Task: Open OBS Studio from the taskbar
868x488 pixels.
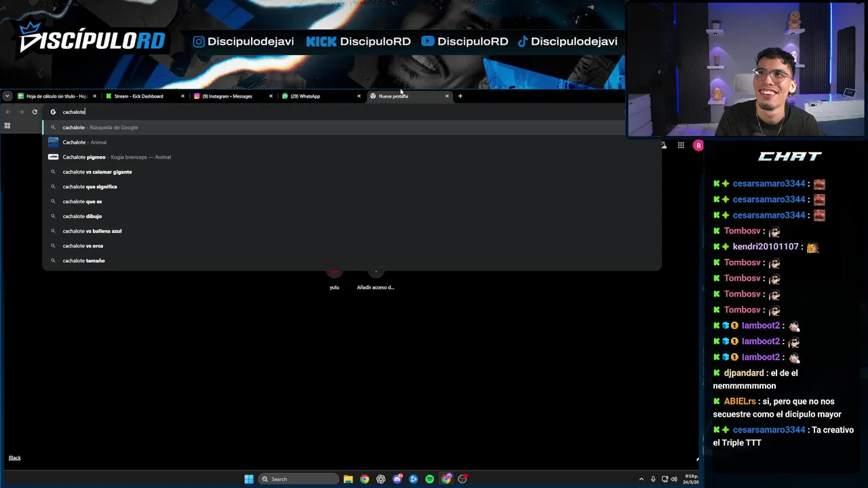Action: point(462,479)
